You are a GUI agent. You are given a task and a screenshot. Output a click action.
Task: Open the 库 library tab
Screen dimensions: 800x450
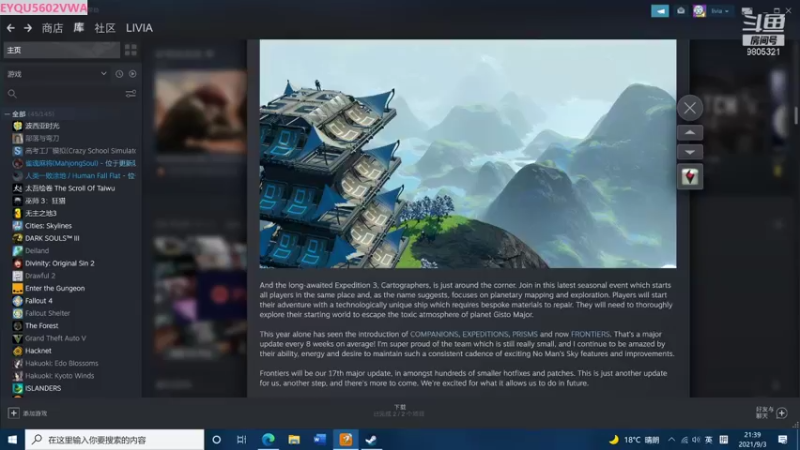point(79,28)
